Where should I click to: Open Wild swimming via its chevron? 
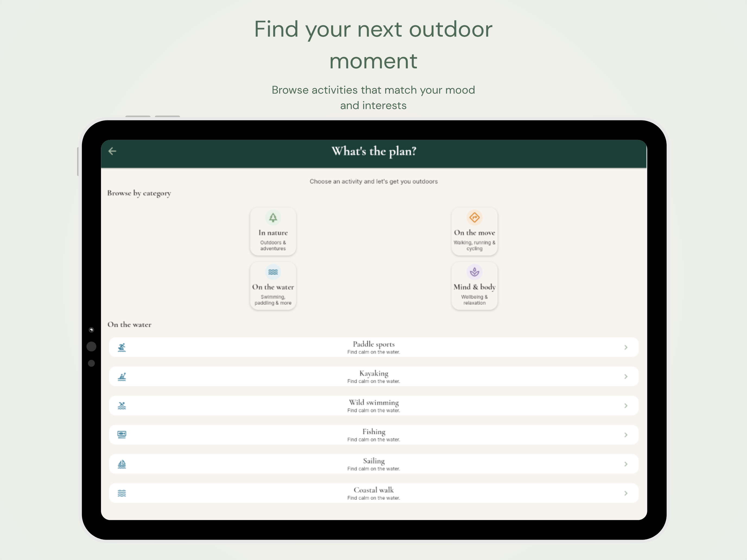click(626, 406)
